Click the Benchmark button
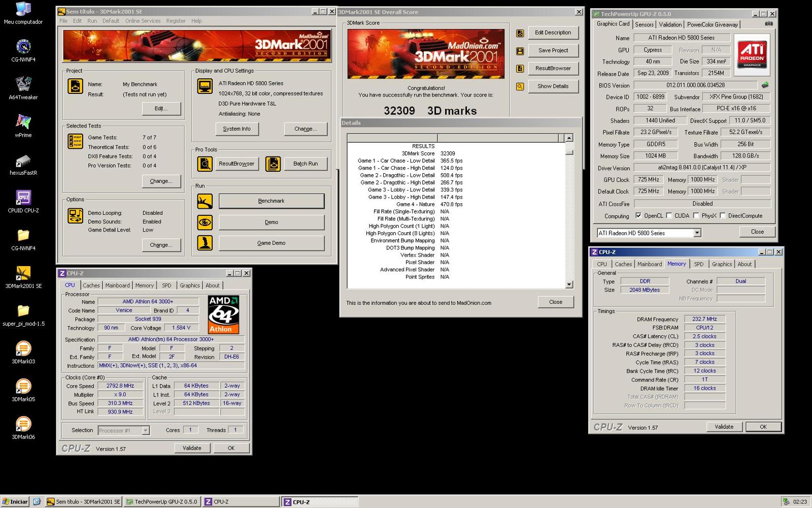The width and height of the screenshot is (812, 508). tap(272, 201)
